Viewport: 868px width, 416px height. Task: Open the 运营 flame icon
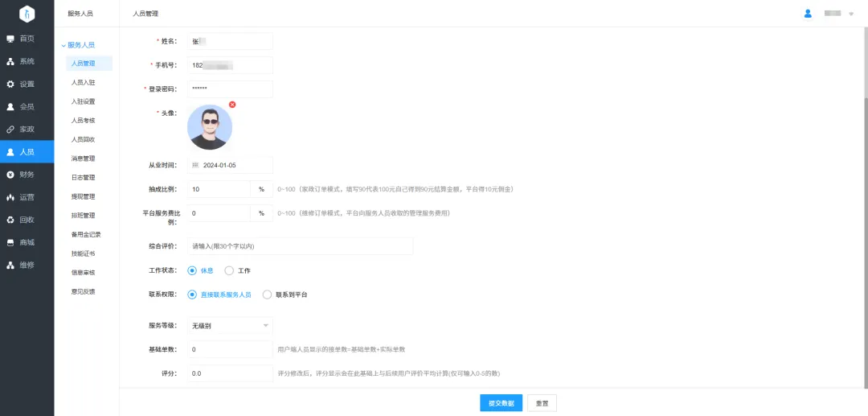pyautogui.click(x=10, y=197)
